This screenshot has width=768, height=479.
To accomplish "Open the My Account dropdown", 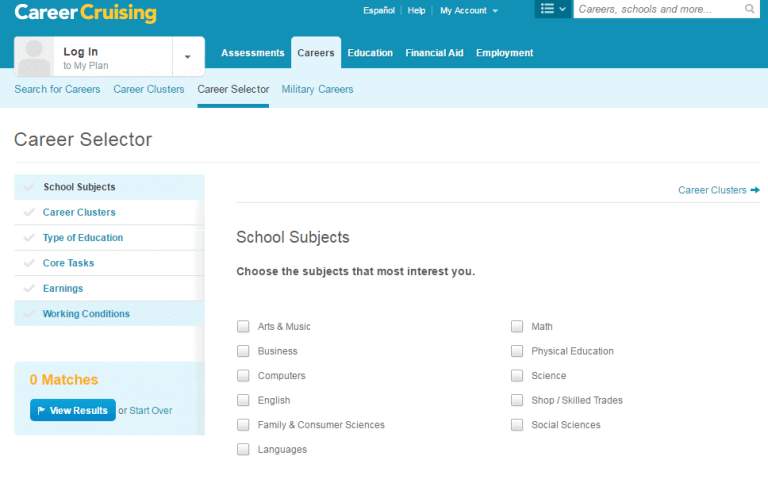I will [x=469, y=10].
